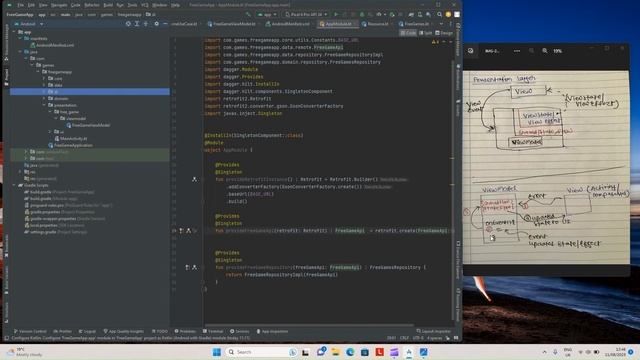Open the View menu
This screenshot has height=360, width=640.
point(43,5)
